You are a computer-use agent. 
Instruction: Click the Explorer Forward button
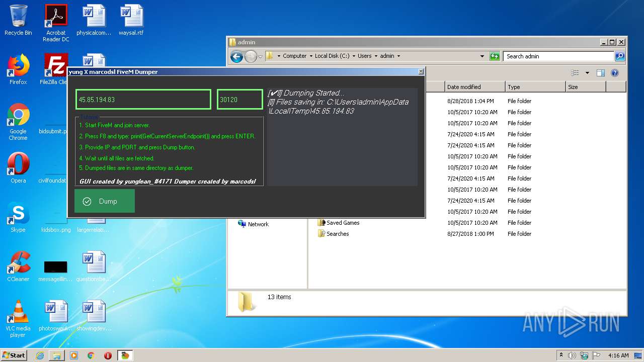click(251, 56)
